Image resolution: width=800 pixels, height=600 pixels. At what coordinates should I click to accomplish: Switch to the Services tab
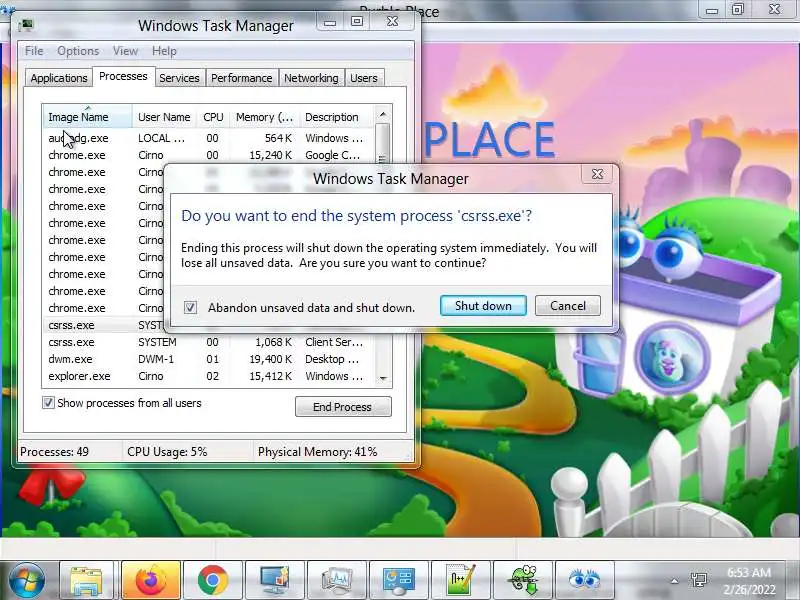coord(179,78)
